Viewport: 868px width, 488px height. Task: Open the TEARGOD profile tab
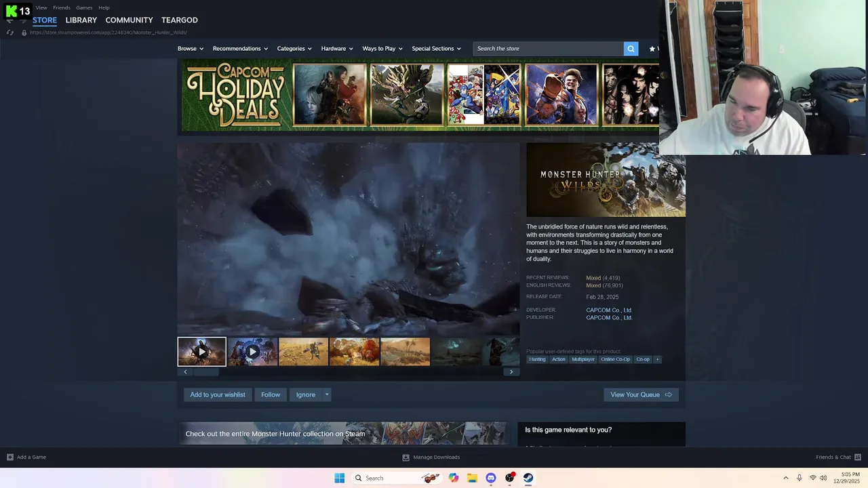[180, 20]
